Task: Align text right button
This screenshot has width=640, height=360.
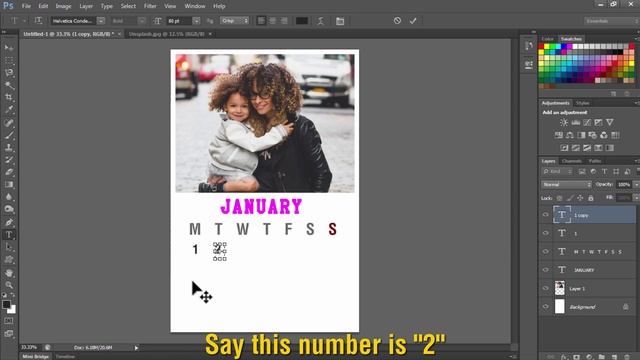Action: [x=284, y=20]
